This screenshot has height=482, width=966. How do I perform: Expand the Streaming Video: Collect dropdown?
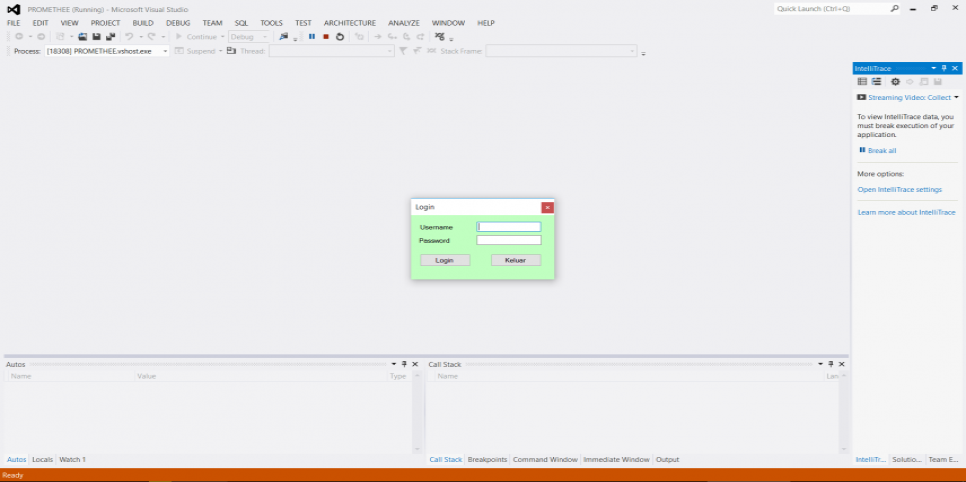click(956, 97)
